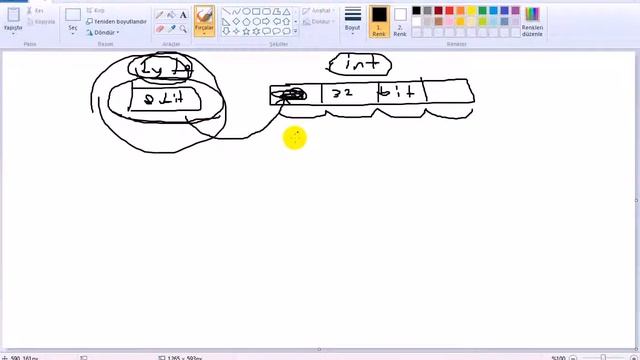The height and width of the screenshot is (360, 640).
Task: Choose the Five-point star shape
Action: (x=246, y=31)
